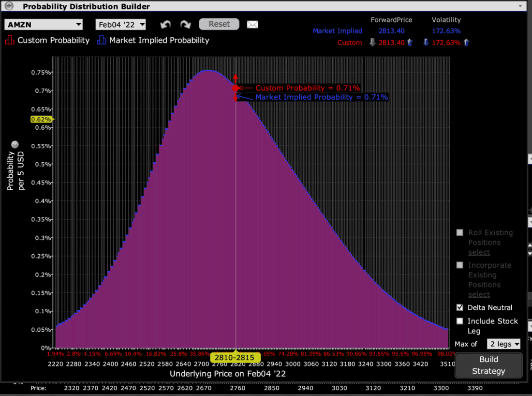Increase custom volatility with up arrow
Image resolution: width=532 pixels, height=396 pixels.
[x=467, y=43]
